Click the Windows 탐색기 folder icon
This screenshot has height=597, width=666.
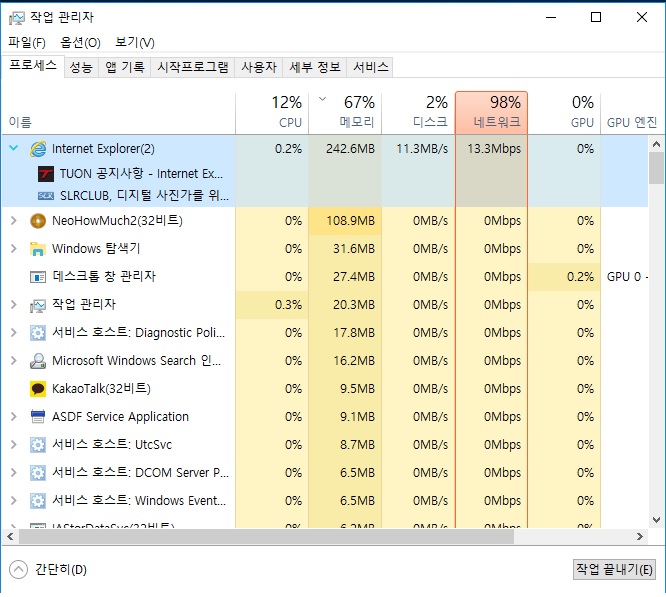click(x=38, y=249)
